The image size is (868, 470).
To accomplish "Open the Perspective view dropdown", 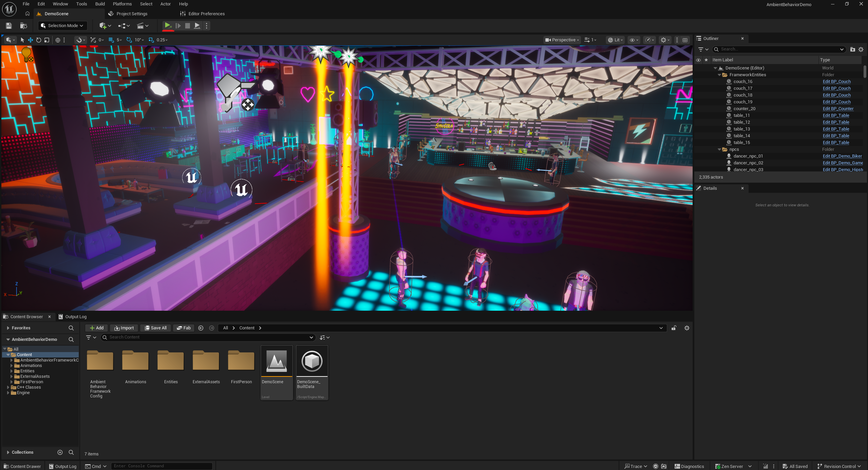I will tap(561, 40).
